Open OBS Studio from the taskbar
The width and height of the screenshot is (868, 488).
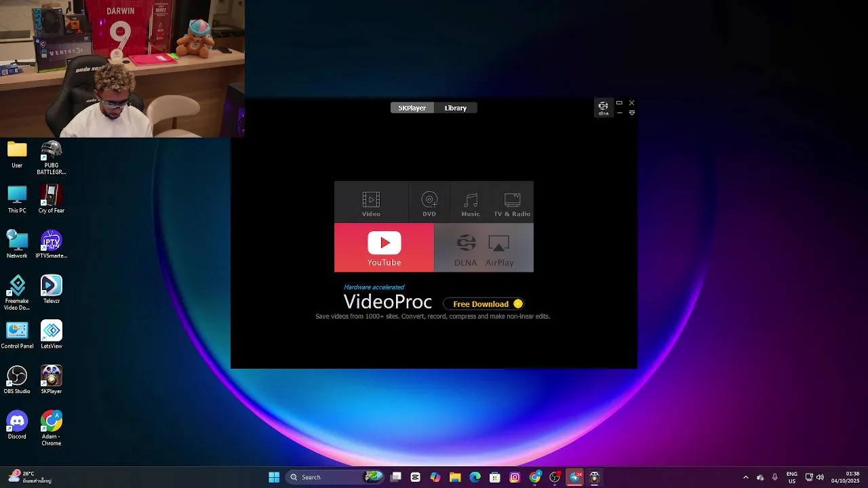tap(555, 477)
